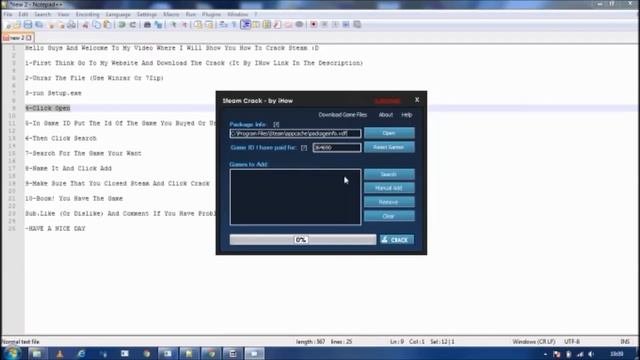Image resolution: width=640 pixels, height=360 pixels.
Task: Click the 'Windows (CR LF)' status entry
Action: (x=533, y=342)
